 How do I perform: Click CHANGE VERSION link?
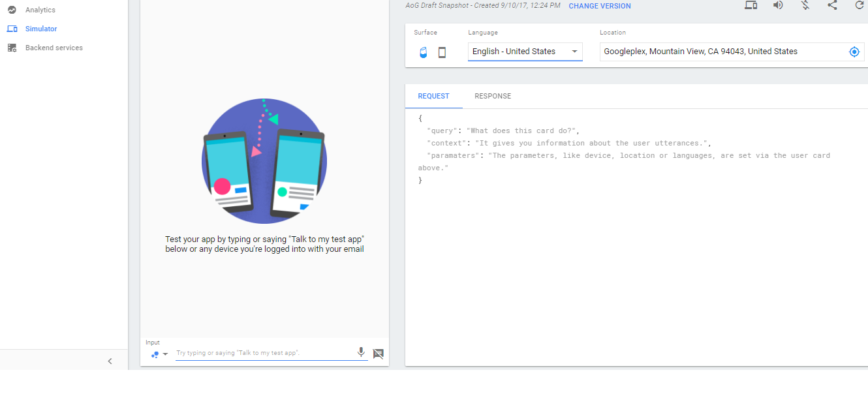tap(600, 6)
